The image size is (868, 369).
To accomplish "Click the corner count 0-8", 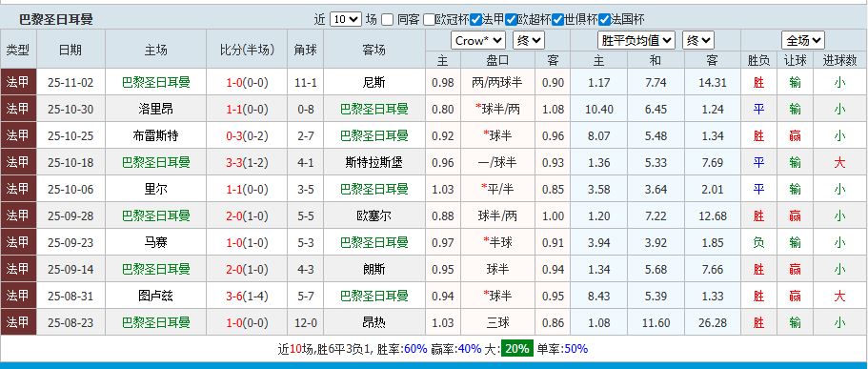I will click(306, 109).
